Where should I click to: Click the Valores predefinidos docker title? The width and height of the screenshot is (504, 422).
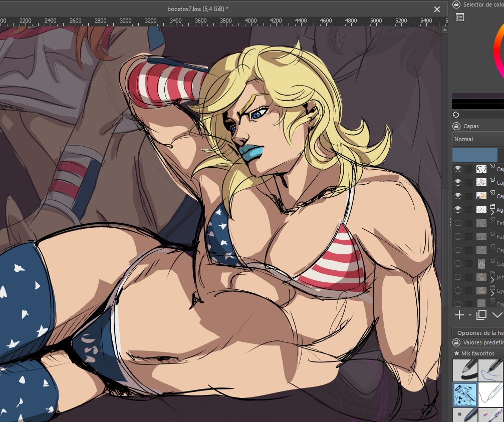coord(483,342)
